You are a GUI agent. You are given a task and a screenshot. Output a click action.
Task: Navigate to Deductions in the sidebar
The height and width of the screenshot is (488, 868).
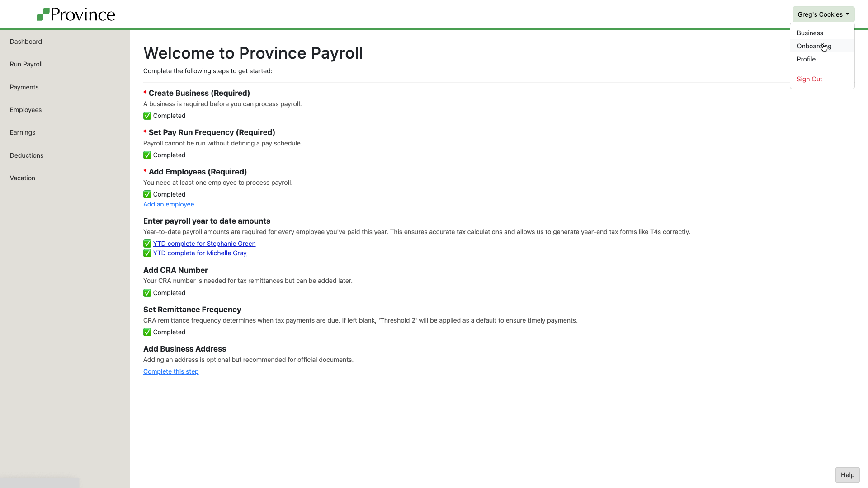[x=27, y=155]
